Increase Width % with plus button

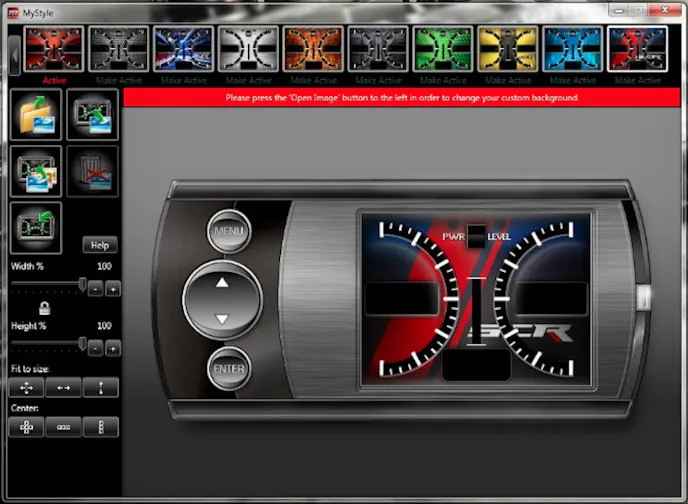(113, 289)
